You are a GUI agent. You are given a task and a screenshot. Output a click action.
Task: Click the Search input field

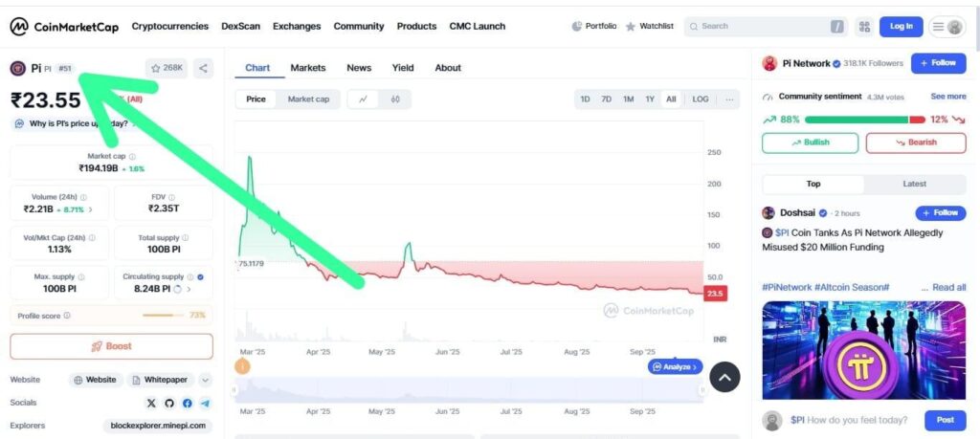(761, 26)
